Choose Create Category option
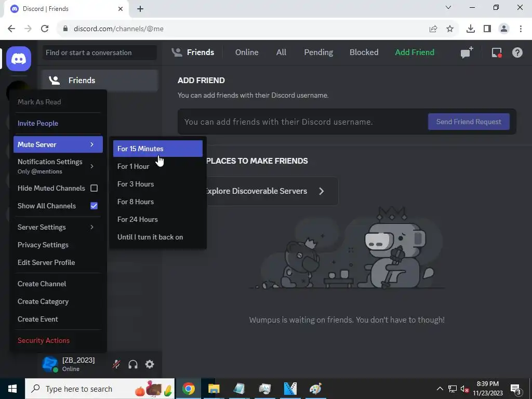This screenshot has width=532, height=399. pos(58,302)
